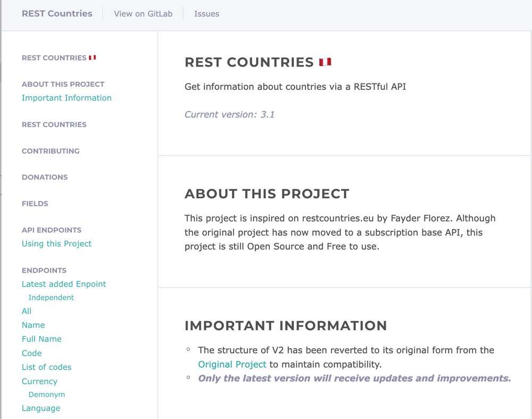Navigate to the Code endpoint section
Image resolution: width=532 pixels, height=419 pixels.
click(31, 353)
